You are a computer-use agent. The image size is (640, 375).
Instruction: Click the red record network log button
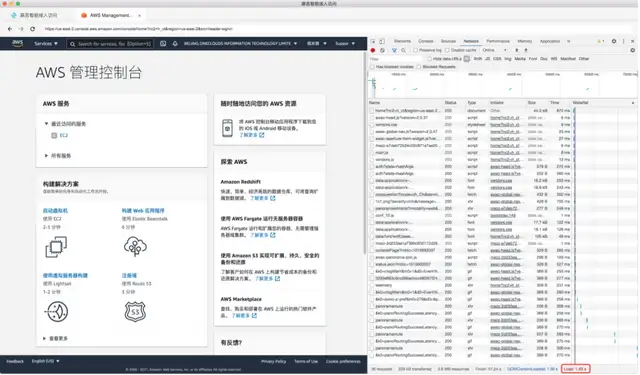click(x=373, y=50)
